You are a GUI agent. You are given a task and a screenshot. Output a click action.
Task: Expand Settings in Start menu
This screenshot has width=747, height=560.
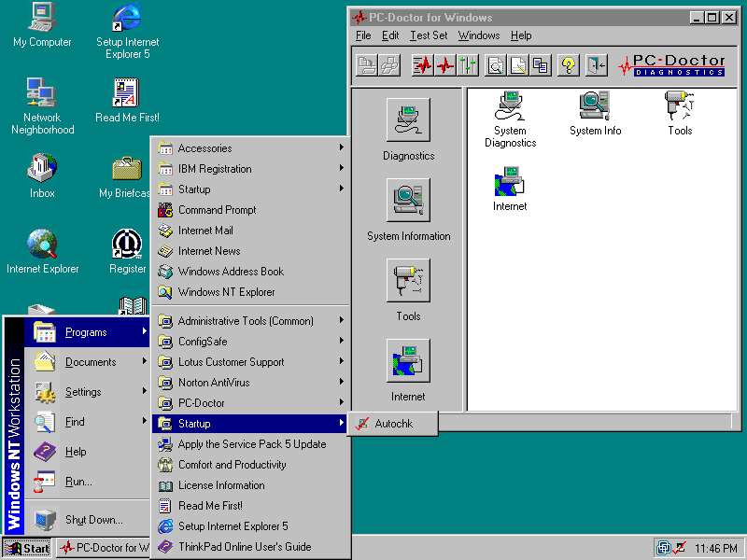[x=87, y=392]
